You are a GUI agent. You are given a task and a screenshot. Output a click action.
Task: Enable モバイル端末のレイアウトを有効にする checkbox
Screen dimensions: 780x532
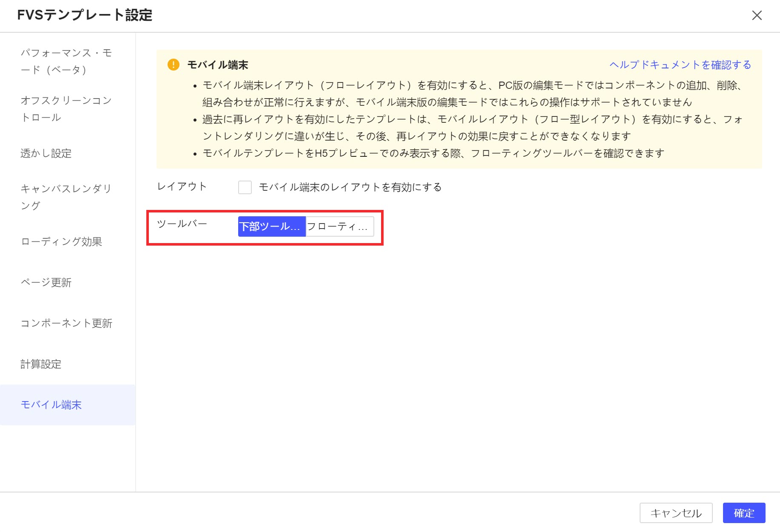point(245,187)
